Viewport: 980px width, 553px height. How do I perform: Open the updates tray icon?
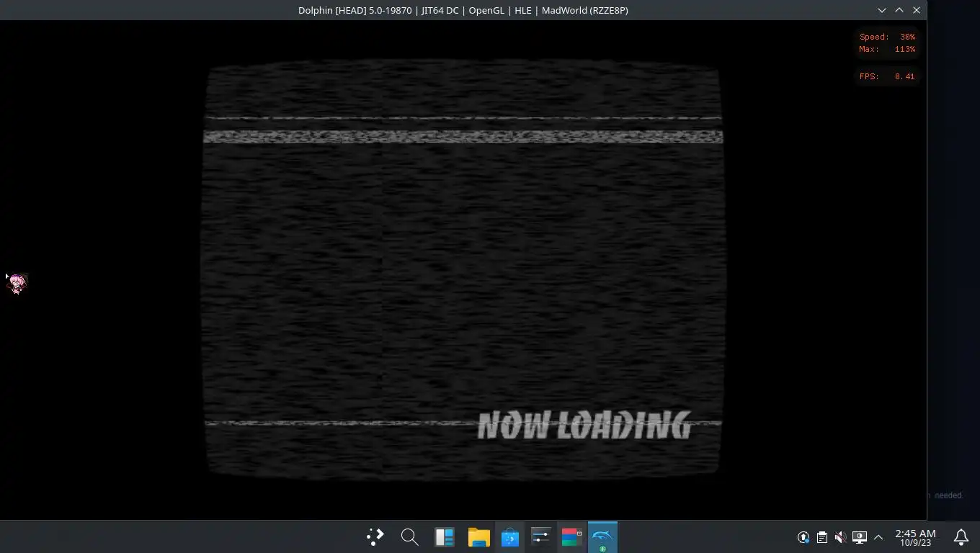803,537
